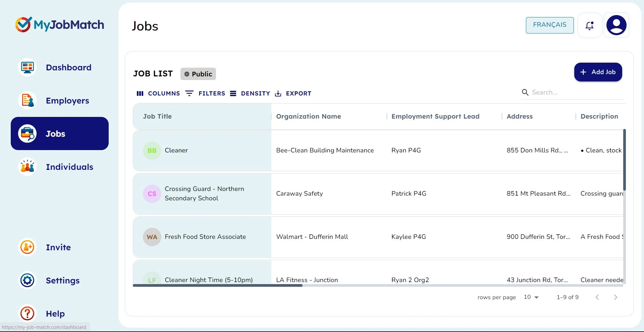This screenshot has height=332, width=644.
Task: Click the vertical table scrollbar
Action: click(625, 160)
